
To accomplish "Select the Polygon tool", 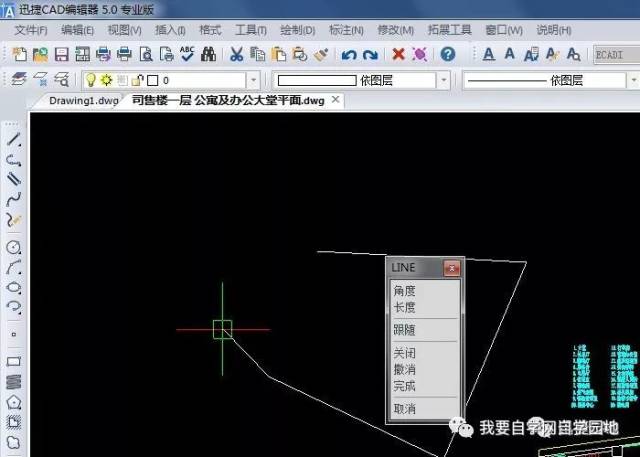I will click(x=13, y=402).
